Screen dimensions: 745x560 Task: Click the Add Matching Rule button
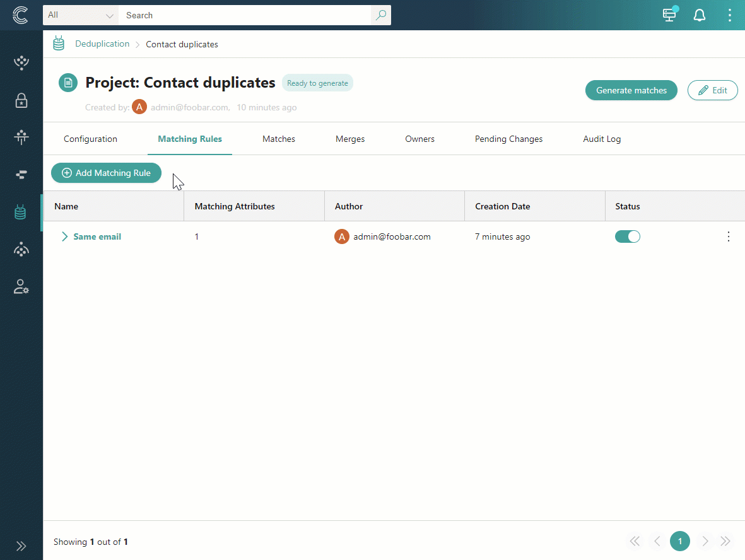click(x=106, y=173)
